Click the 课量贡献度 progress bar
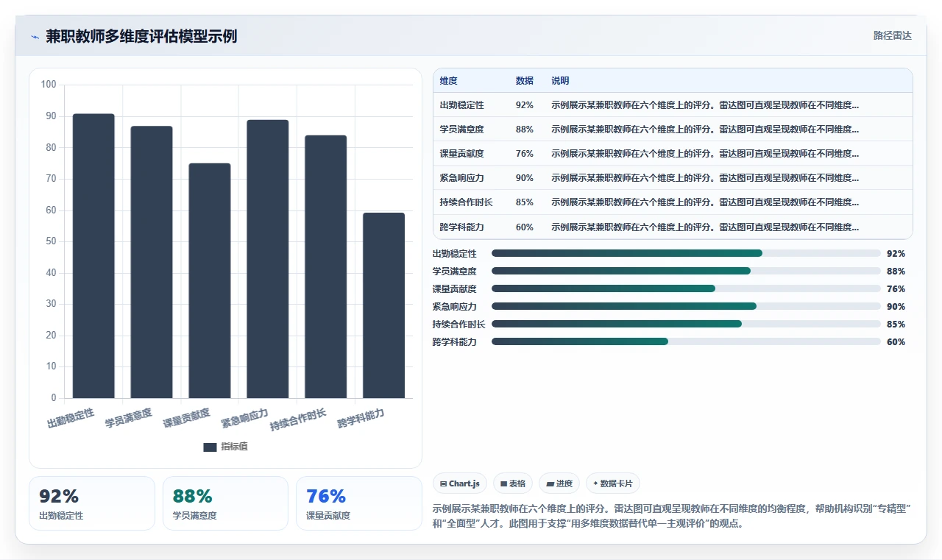942x560 pixels. coord(686,288)
